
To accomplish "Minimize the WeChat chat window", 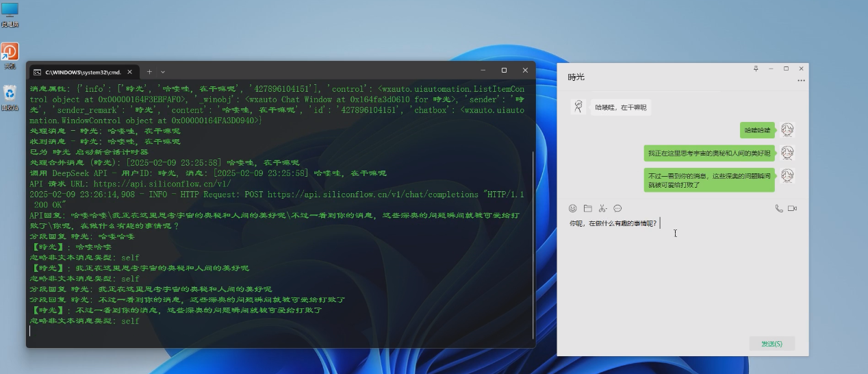I will [771, 68].
